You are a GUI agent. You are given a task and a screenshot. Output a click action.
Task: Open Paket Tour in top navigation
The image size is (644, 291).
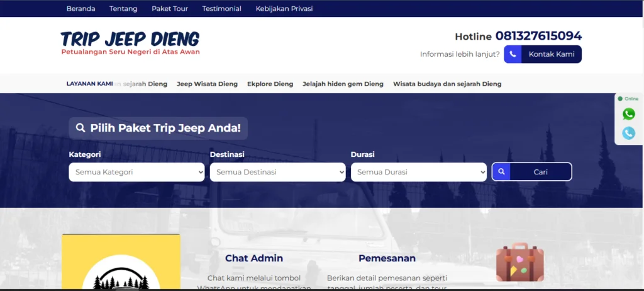click(170, 9)
